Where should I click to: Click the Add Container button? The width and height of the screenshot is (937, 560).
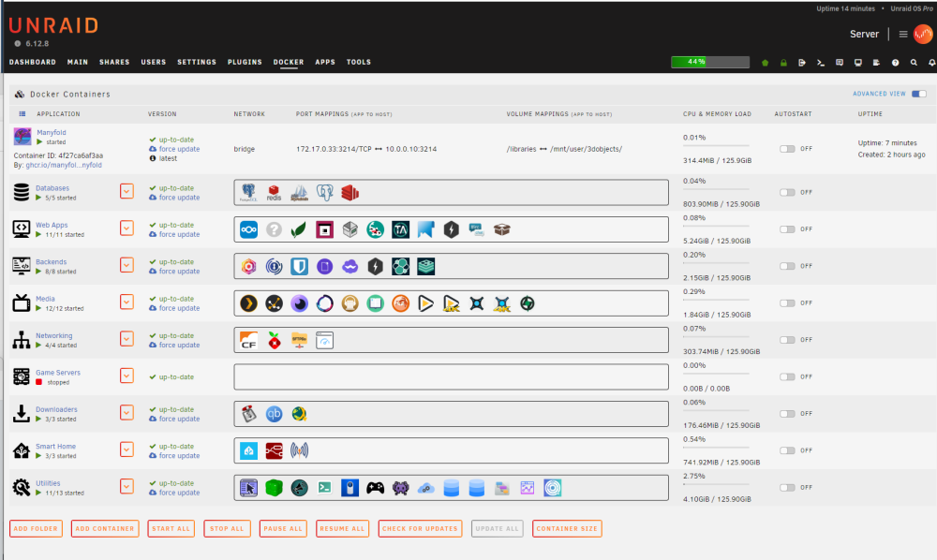[x=105, y=528]
